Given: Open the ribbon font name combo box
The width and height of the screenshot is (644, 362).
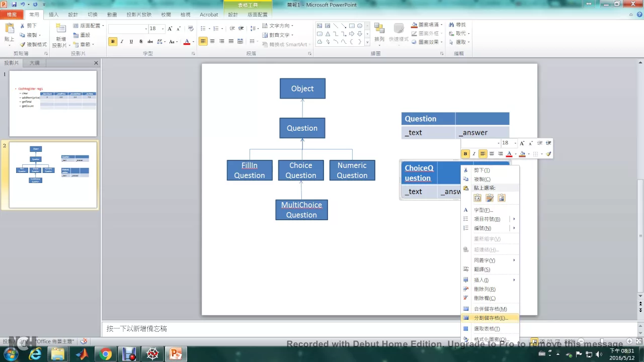Looking at the screenshot, I should click(x=127, y=29).
